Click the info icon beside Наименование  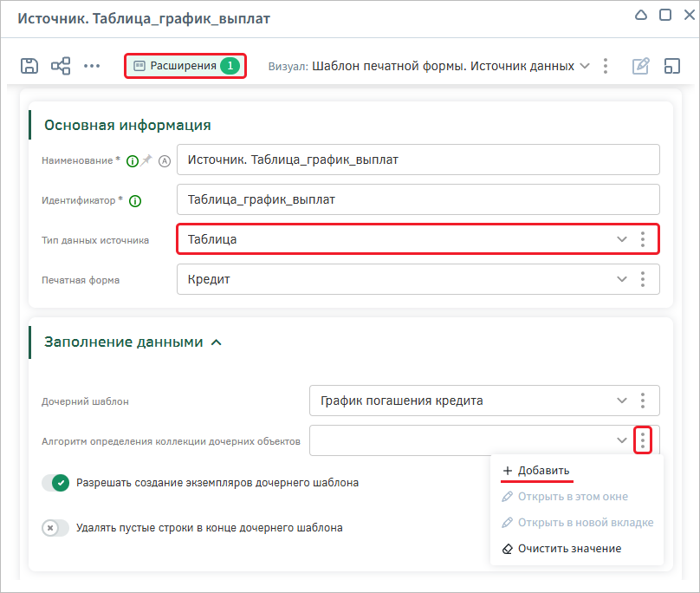[133, 161]
